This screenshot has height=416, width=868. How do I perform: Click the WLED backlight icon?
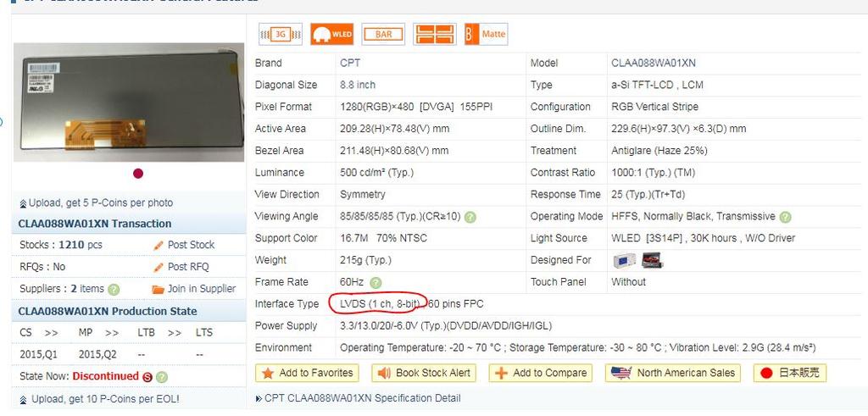[331, 34]
